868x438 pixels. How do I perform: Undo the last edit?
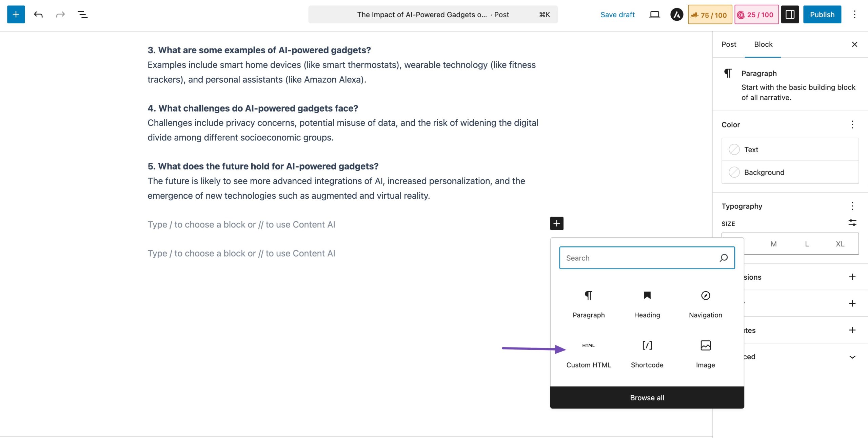click(x=38, y=15)
